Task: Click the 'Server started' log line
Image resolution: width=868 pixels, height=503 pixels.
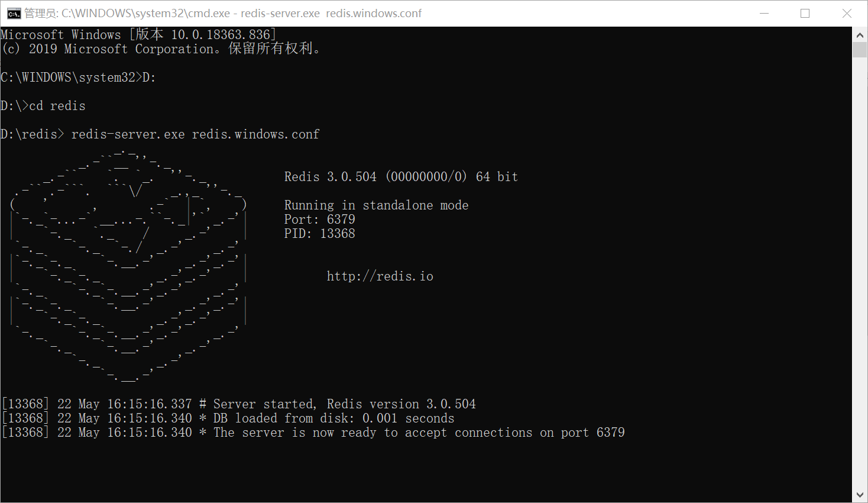Action: click(x=238, y=404)
